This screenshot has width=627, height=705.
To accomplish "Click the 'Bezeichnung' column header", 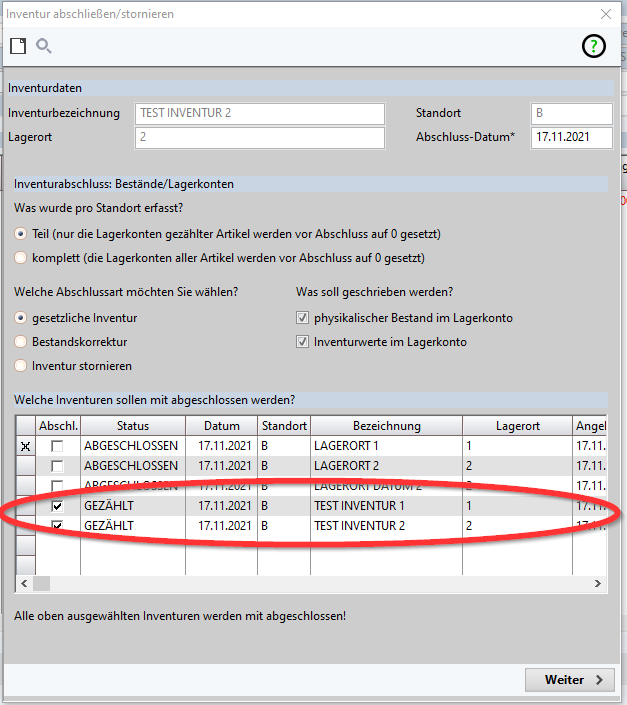I will click(x=385, y=426).
